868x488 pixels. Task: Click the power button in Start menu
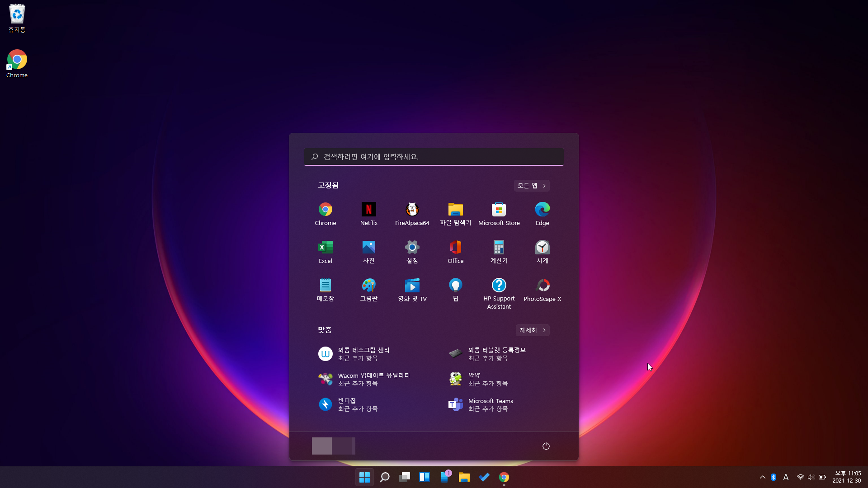pos(546,446)
